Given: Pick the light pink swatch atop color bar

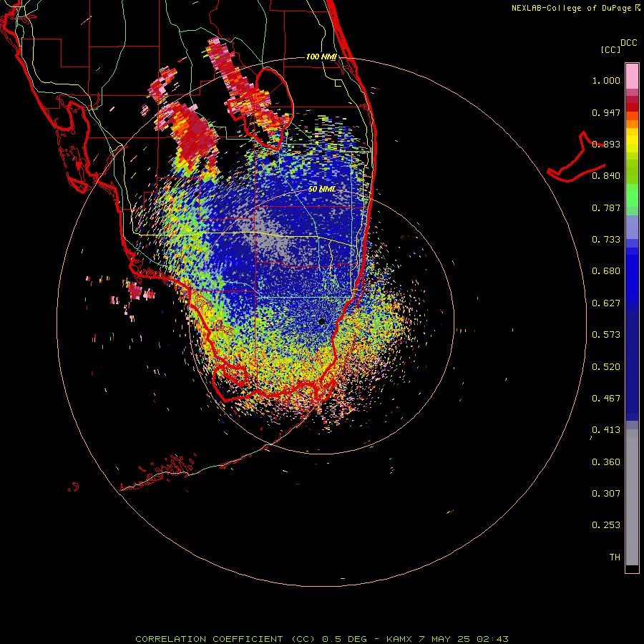Looking at the screenshot, I should tap(632, 77).
